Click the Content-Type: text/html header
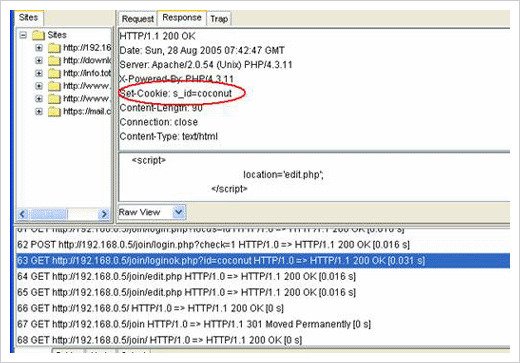The height and width of the screenshot is (363, 520). tap(168, 136)
